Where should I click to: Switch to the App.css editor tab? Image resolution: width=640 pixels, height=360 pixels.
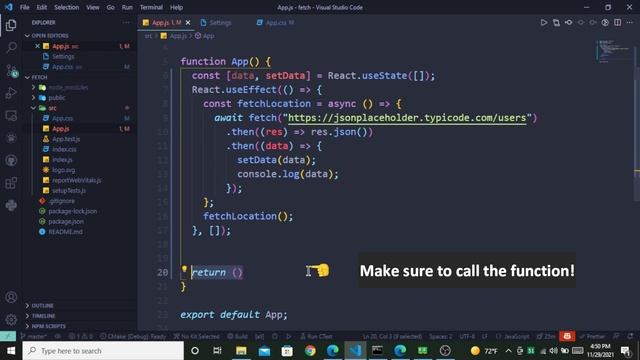(276, 22)
